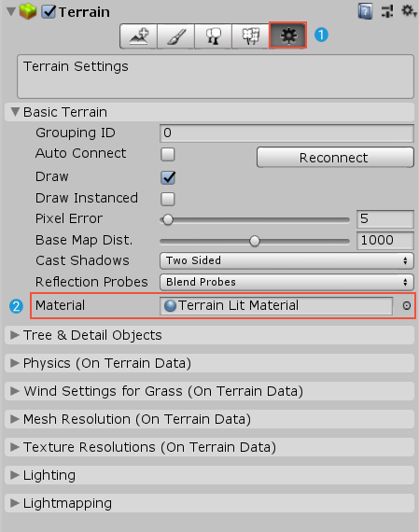Open the Cast Shadows dropdown
The height and width of the screenshot is (532, 419).
tap(286, 261)
